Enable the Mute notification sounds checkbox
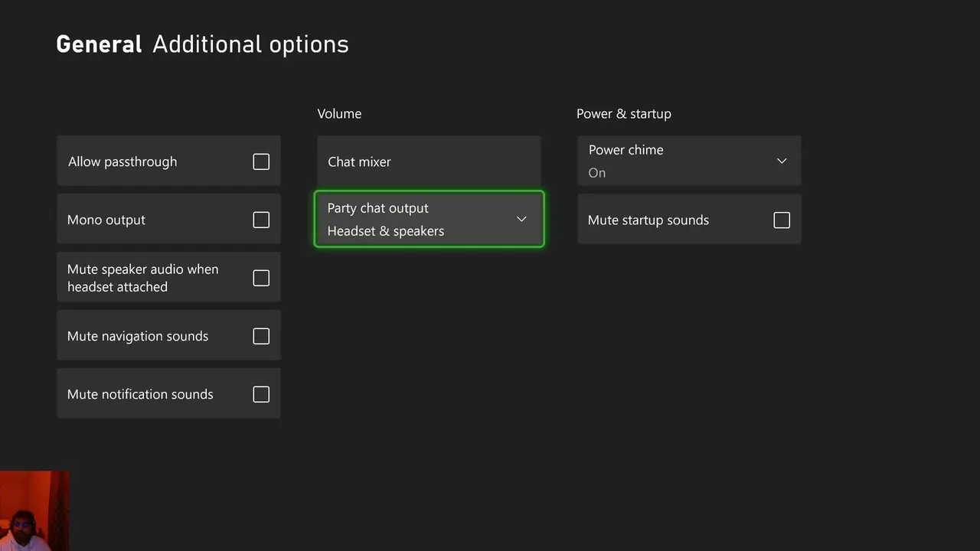This screenshot has width=980, height=551. 261,394
